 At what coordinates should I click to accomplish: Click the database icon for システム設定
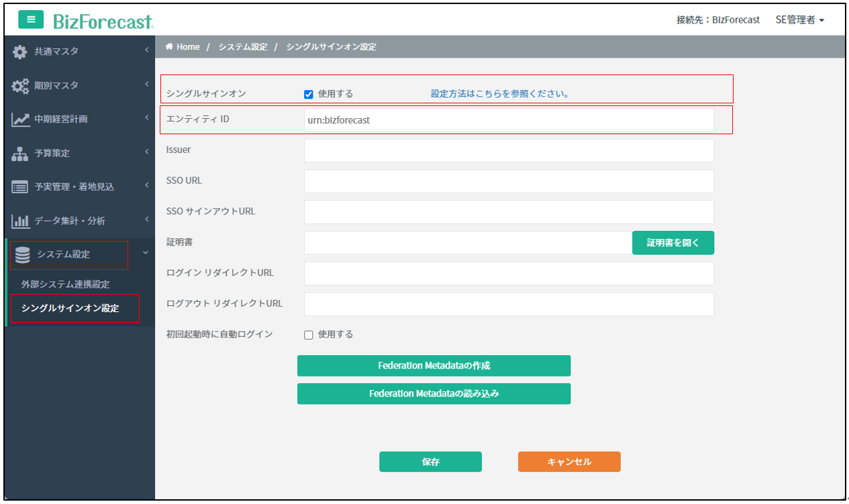pyautogui.click(x=23, y=255)
